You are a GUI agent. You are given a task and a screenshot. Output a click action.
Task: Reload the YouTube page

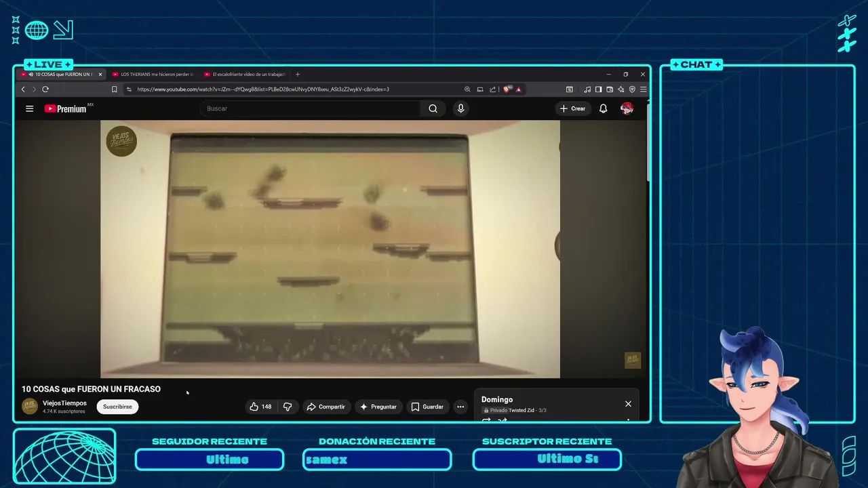point(45,89)
